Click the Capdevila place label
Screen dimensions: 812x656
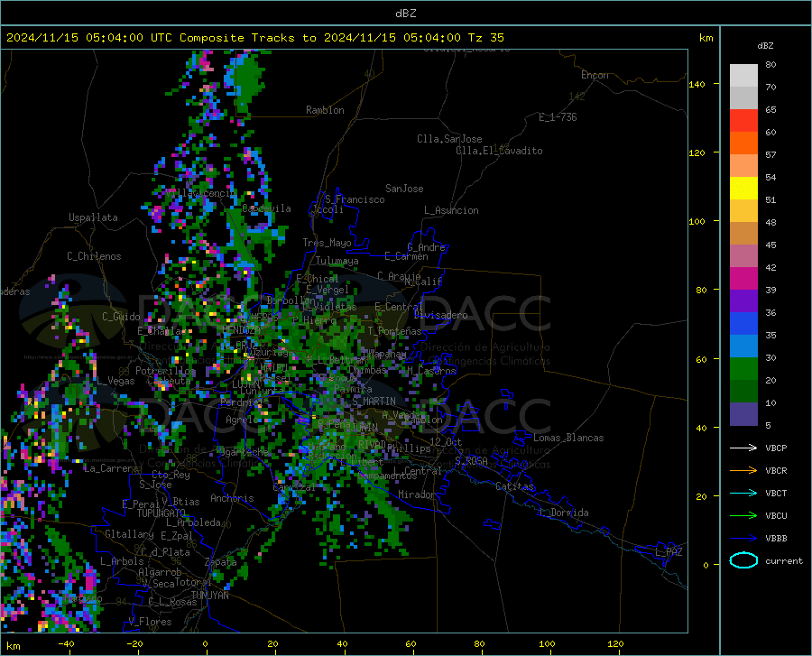coord(266,208)
